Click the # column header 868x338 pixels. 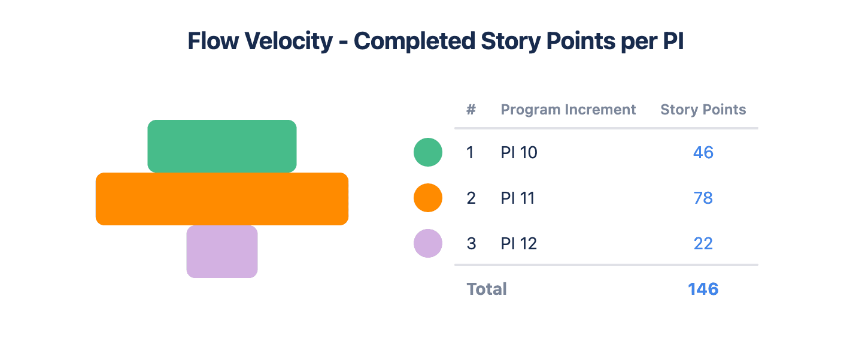pos(471,110)
